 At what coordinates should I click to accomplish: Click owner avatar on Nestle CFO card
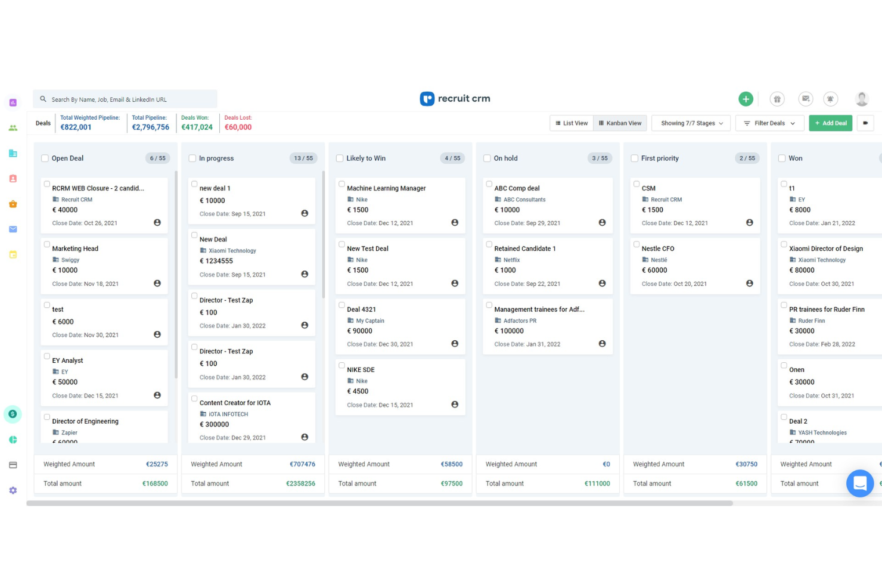750,283
